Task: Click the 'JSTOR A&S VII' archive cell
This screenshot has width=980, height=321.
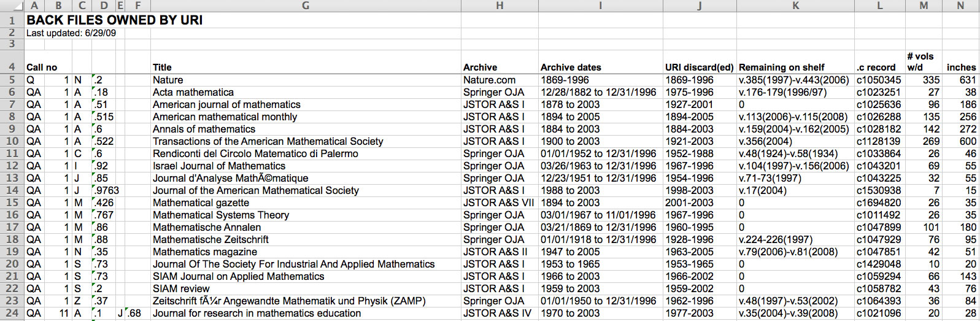Action: (x=498, y=203)
